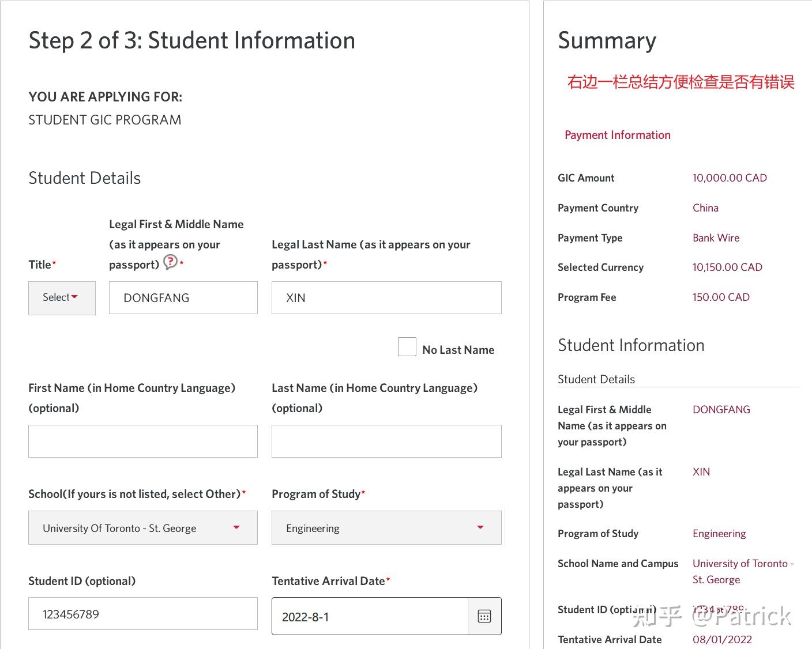
Task: Click the Bank Wire payment type value
Action: coord(716,238)
